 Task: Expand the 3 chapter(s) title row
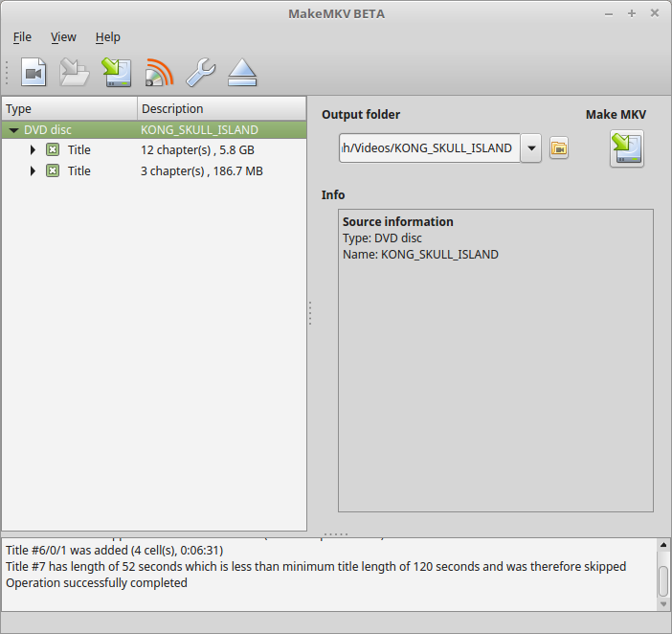33,171
